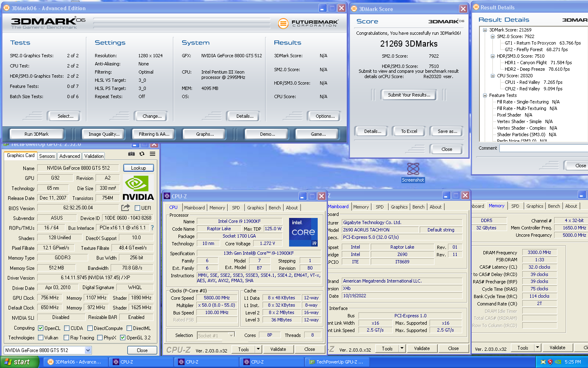Screen dimensions: 588x368
Task: Click the CPU-Z window title bar icon
Action: tap(167, 196)
